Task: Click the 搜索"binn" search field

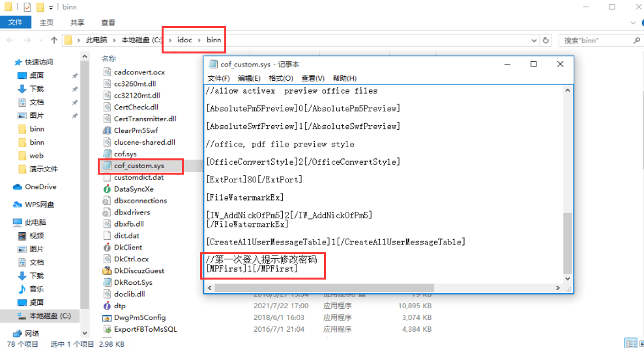Action: (596, 40)
